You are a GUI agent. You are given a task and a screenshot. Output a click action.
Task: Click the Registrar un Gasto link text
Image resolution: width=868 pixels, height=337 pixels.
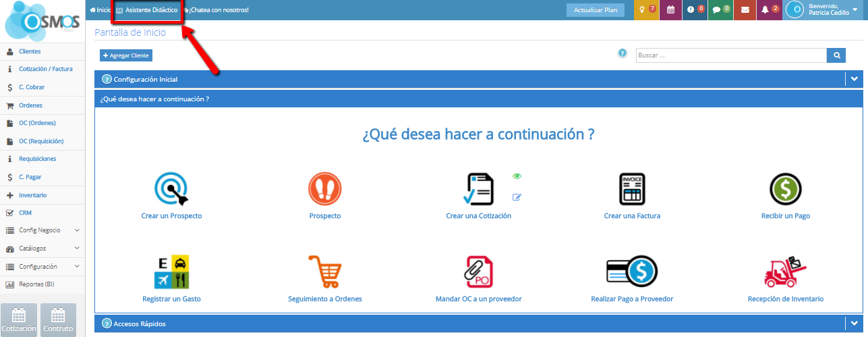(171, 299)
